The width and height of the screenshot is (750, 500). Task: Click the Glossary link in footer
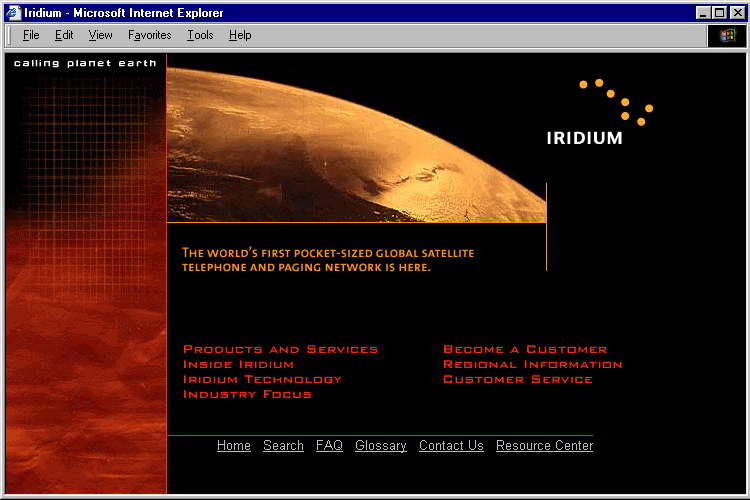pos(380,446)
